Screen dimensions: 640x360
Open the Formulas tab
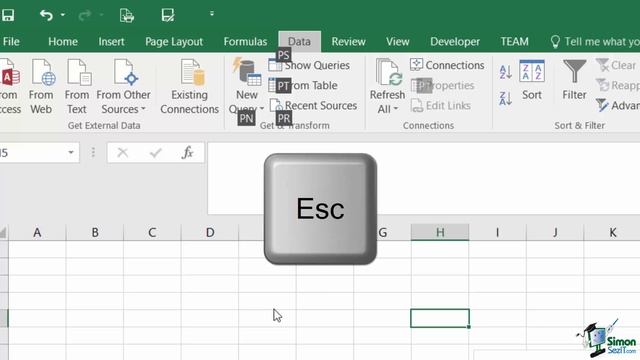click(x=245, y=42)
